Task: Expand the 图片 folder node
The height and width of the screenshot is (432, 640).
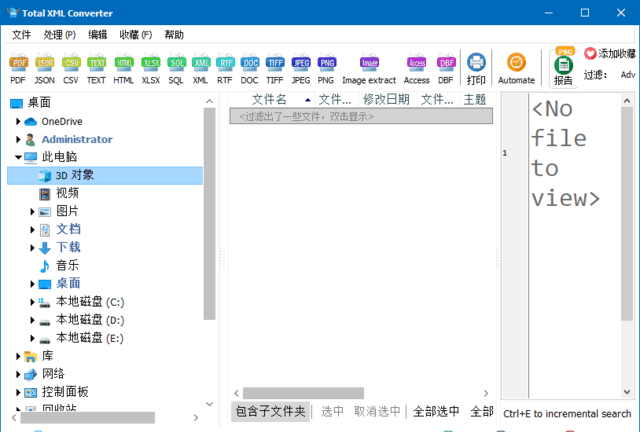Action: coord(32,212)
